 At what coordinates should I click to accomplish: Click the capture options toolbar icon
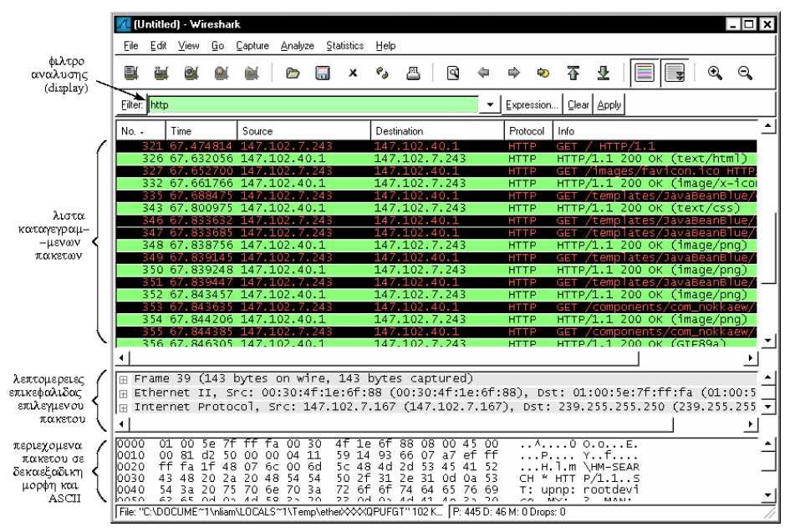pos(161,73)
